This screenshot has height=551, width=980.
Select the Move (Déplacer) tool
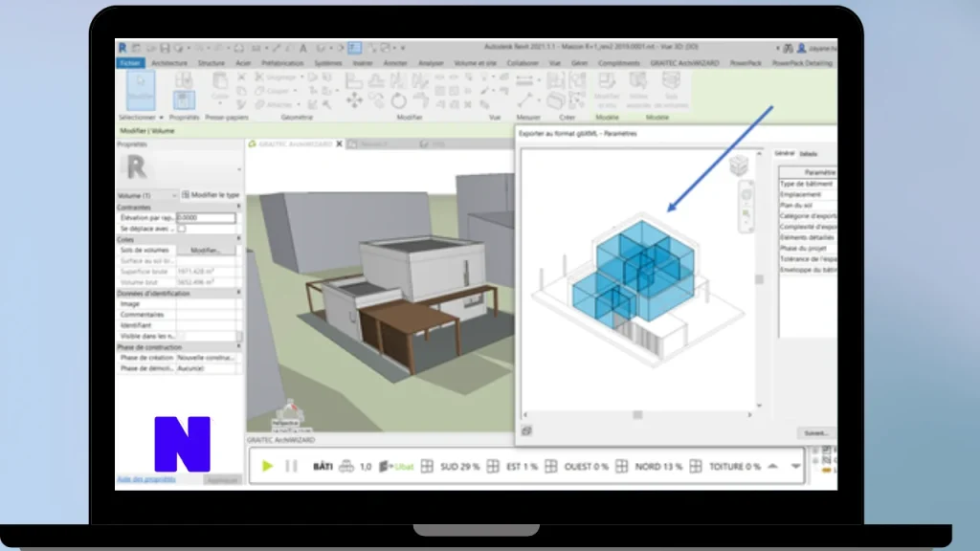354,100
